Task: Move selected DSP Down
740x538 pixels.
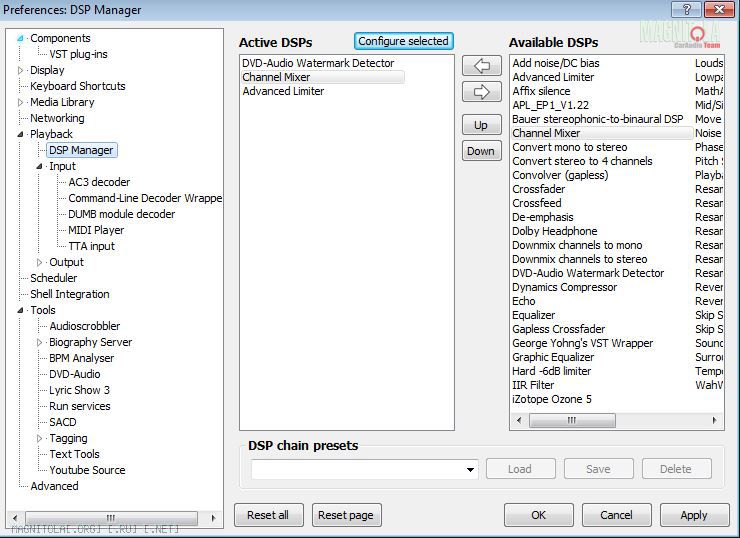Action: coord(481,151)
